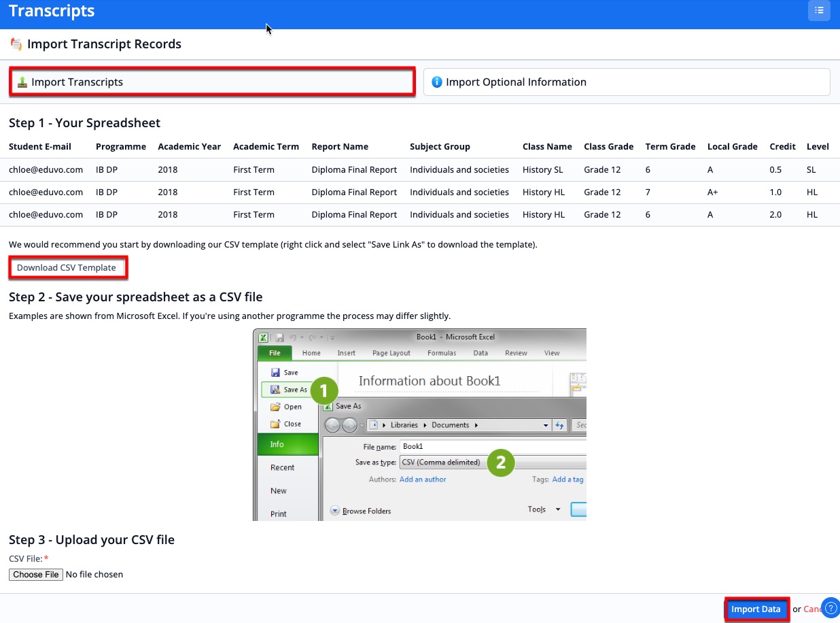Viewport: 840px width, 623px height.
Task: Click the Student E-mail column header
Action: tap(40, 147)
